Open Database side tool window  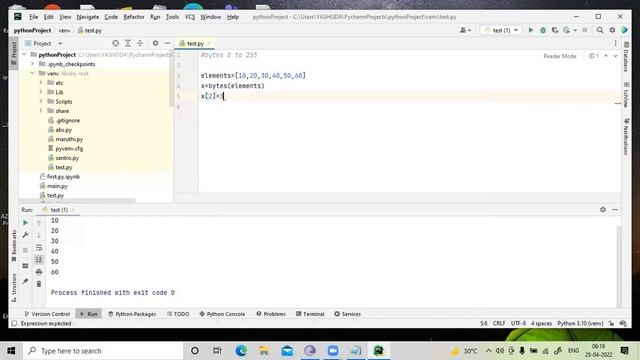tap(626, 57)
